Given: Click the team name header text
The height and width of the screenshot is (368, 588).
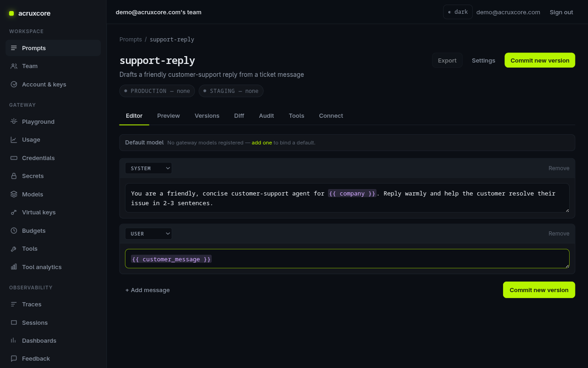Looking at the screenshot, I should pyautogui.click(x=158, y=12).
